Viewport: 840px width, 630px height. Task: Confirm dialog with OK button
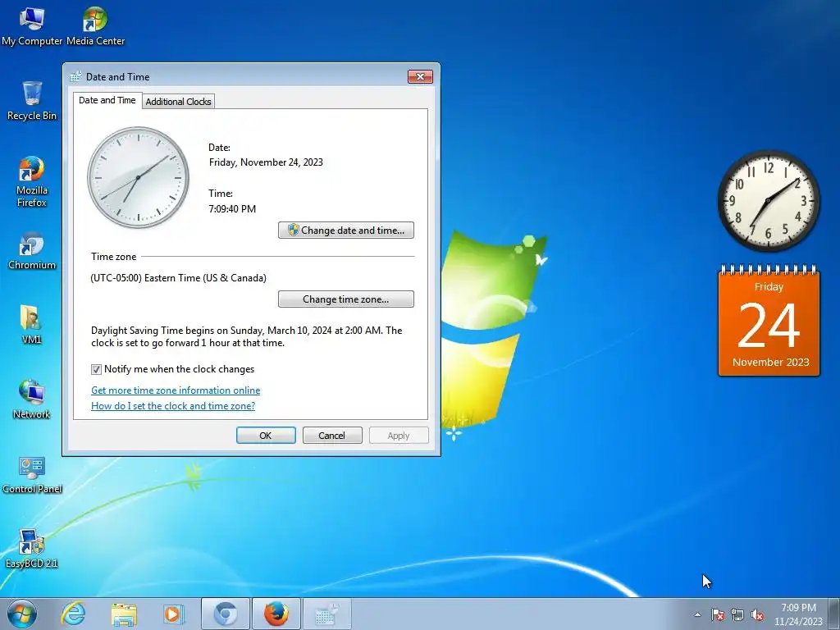coord(266,435)
